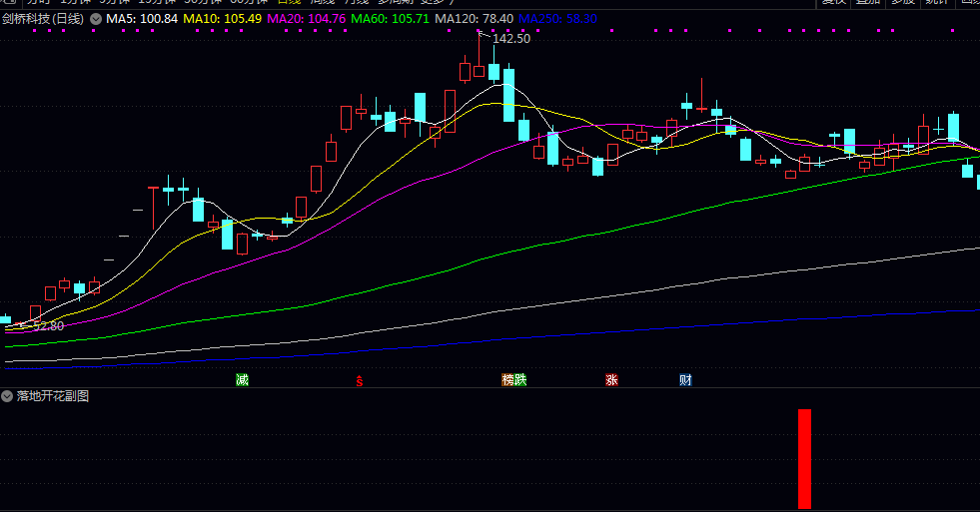Open the green 减 event marker
This screenshot has width=980, height=512.
tap(242, 379)
